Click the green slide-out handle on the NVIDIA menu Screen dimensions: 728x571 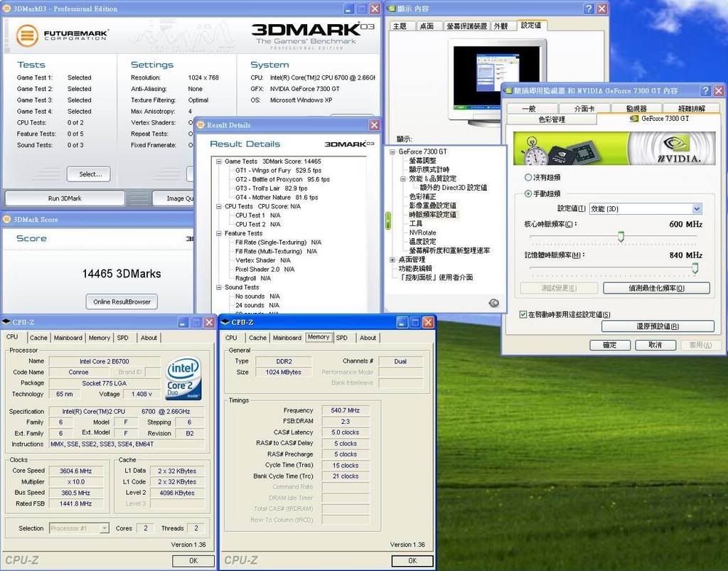coord(388,220)
